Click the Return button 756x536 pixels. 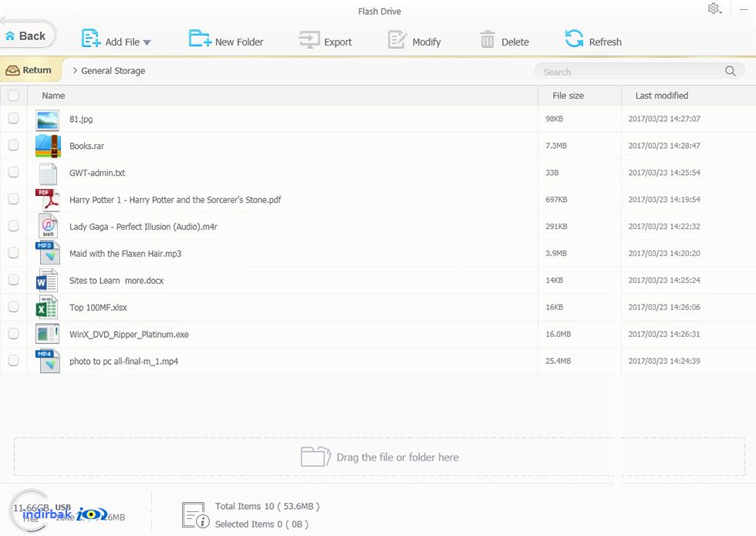pyautogui.click(x=30, y=70)
